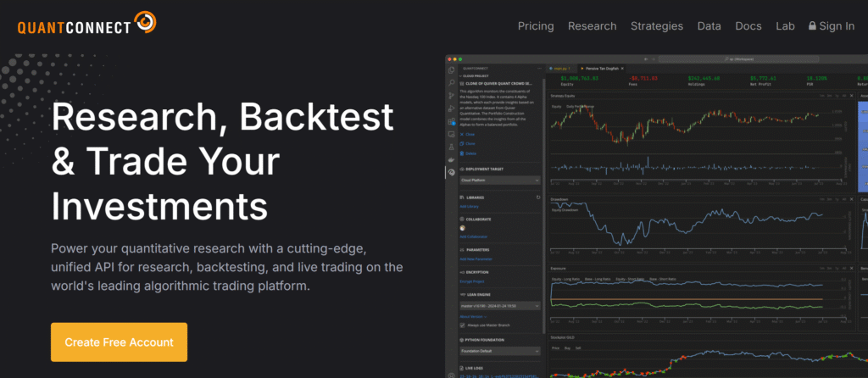Open the Foundation Default dropdown
The image size is (868, 378).
500,351
